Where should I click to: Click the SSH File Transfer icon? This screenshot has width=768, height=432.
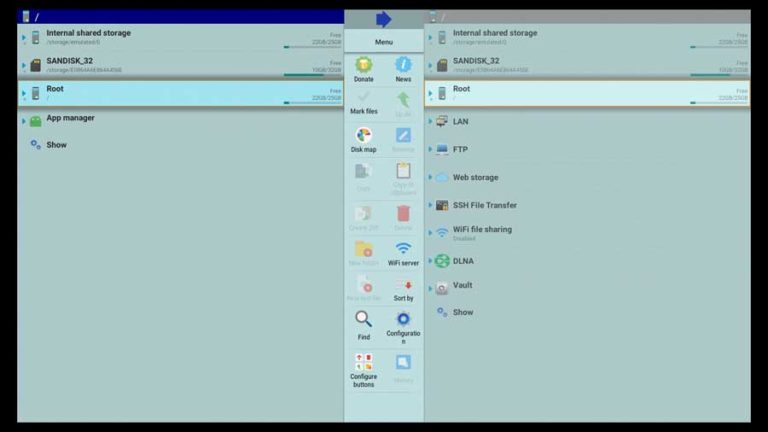[442, 205]
